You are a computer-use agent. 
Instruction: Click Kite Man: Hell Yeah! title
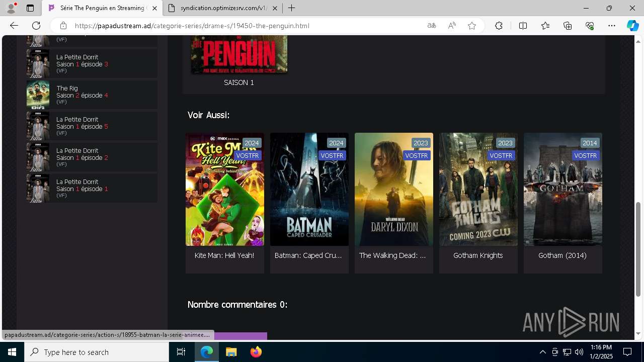pos(224,255)
